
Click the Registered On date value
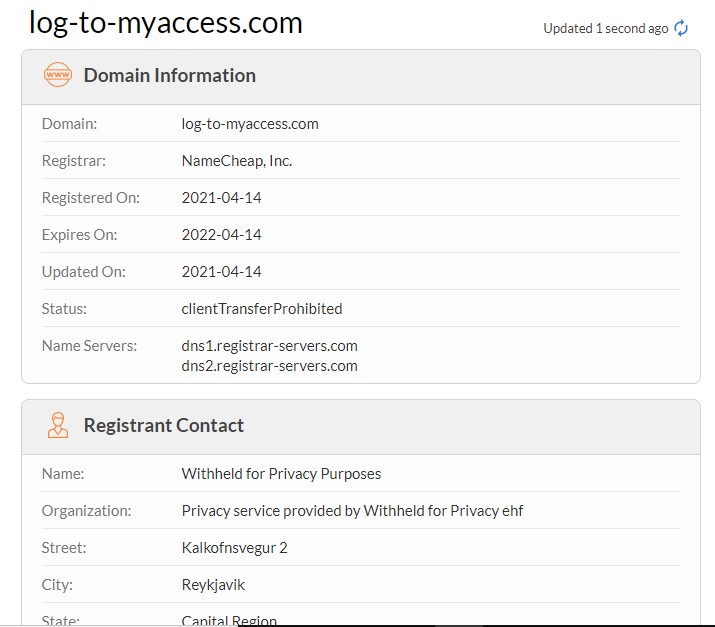tap(221, 198)
